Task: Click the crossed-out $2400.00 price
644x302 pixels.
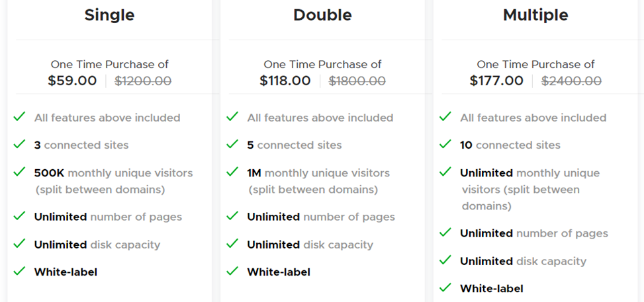Action: click(571, 81)
